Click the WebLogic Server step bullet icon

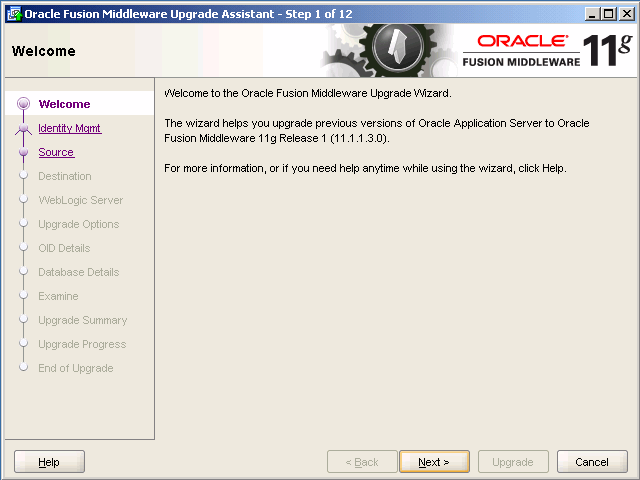[x=23, y=199]
